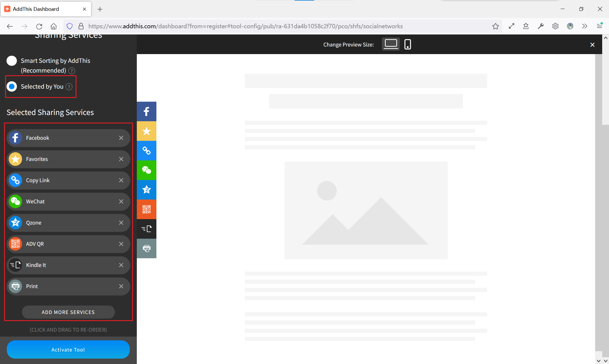Click the Qzone star icon in preview sidebar
The height and width of the screenshot is (364, 609).
click(x=146, y=190)
